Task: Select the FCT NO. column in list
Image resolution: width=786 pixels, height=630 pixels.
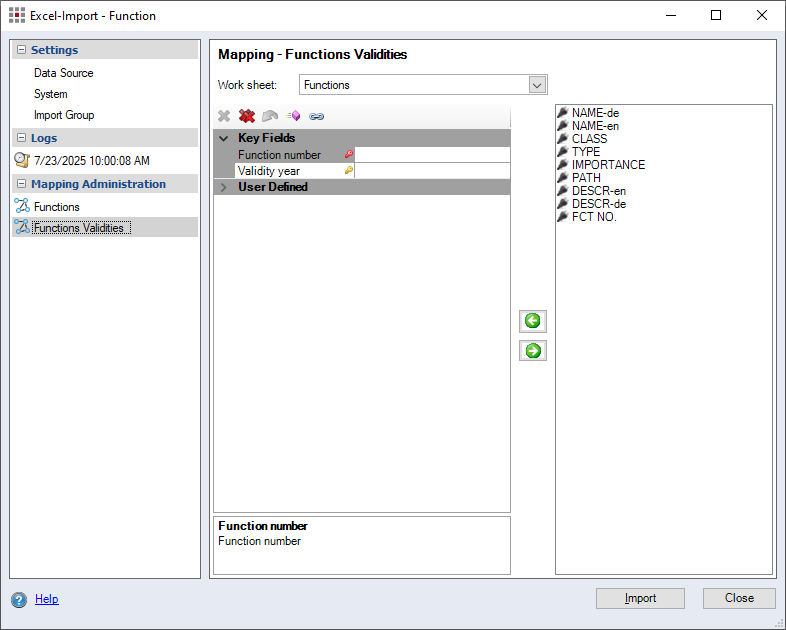Action: (593, 217)
